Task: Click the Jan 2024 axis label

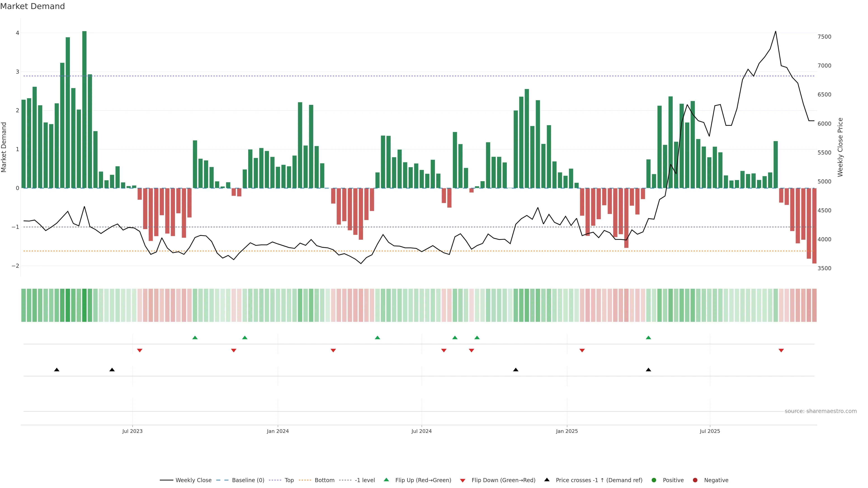Action: (x=278, y=431)
